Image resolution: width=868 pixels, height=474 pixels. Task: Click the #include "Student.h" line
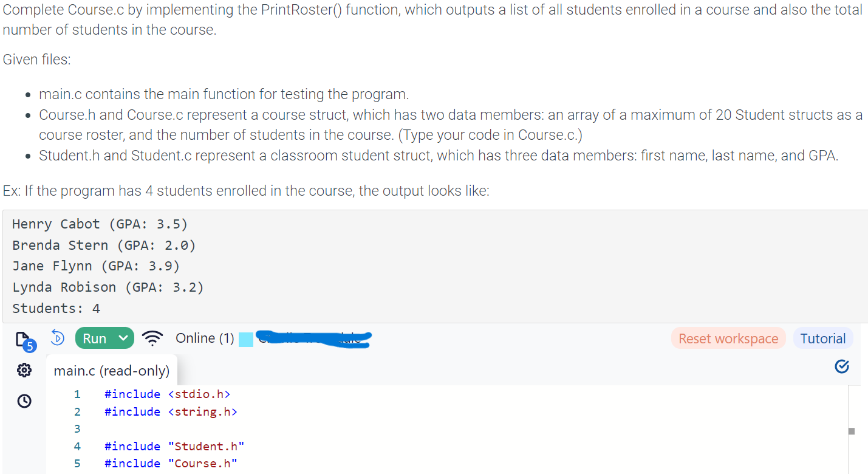[174, 447]
